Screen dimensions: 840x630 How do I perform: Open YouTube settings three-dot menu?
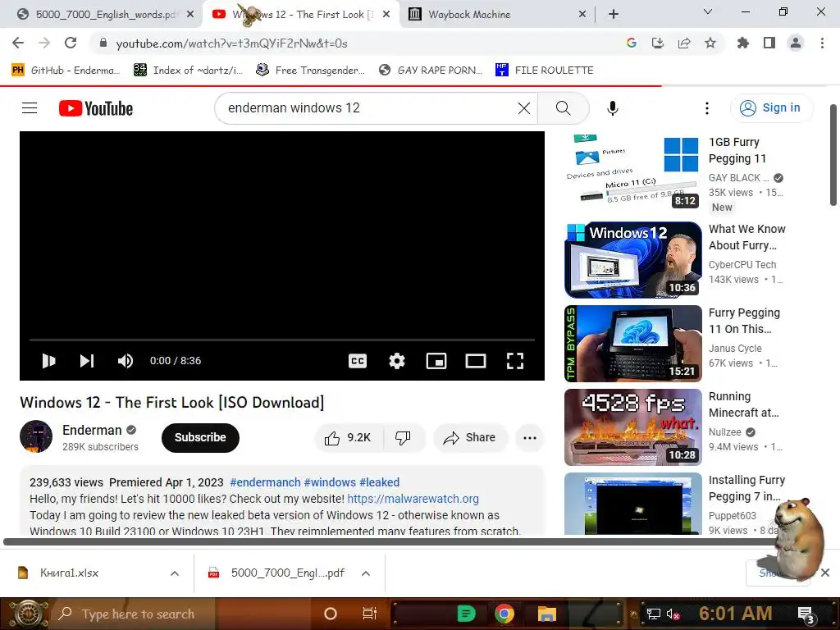(x=707, y=108)
